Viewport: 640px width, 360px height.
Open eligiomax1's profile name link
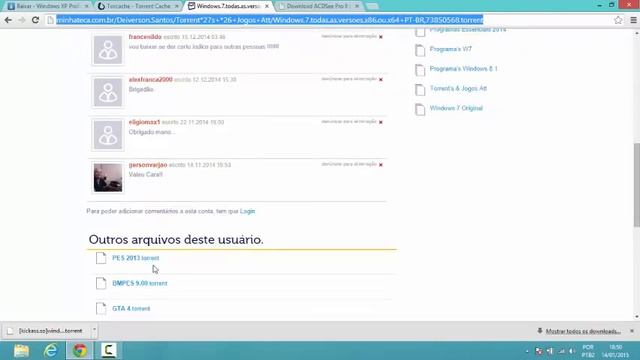pos(144,122)
